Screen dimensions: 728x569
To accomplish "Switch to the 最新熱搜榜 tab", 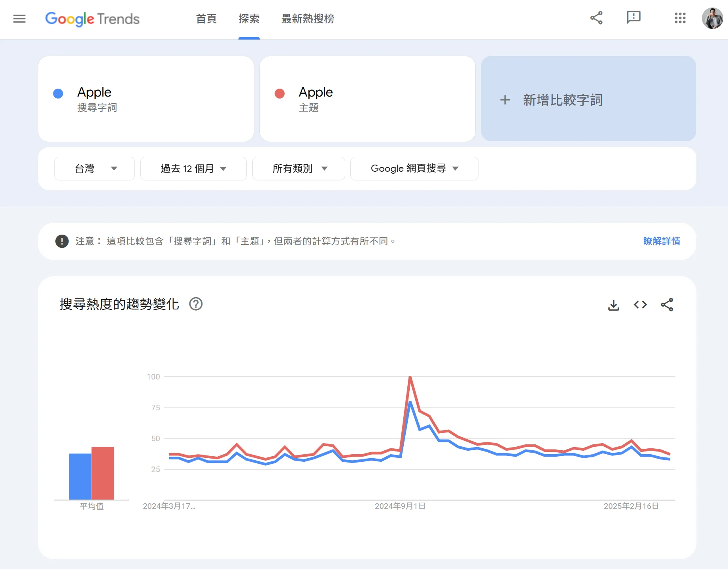I will point(307,19).
